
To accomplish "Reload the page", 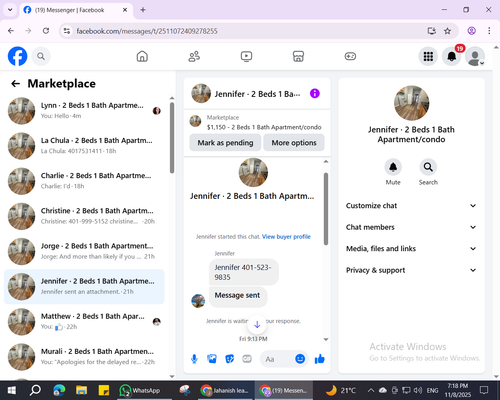I will coord(46,31).
